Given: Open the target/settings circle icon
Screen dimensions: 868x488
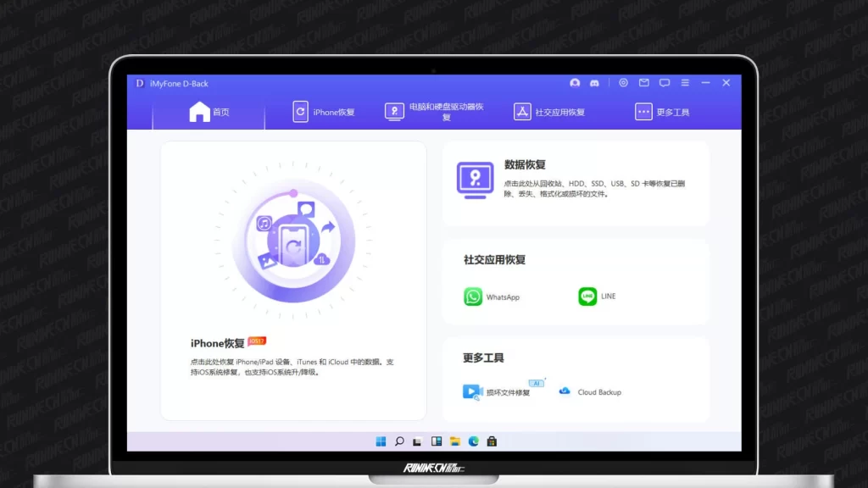Looking at the screenshot, I should point(623,83).
